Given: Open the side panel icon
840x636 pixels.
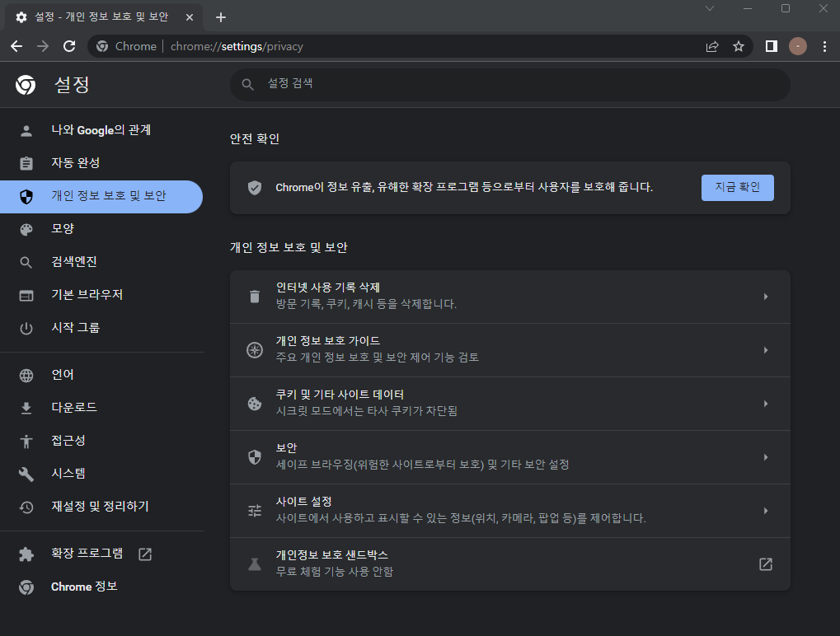Looking at the screenshot, I should coord(772,47).
